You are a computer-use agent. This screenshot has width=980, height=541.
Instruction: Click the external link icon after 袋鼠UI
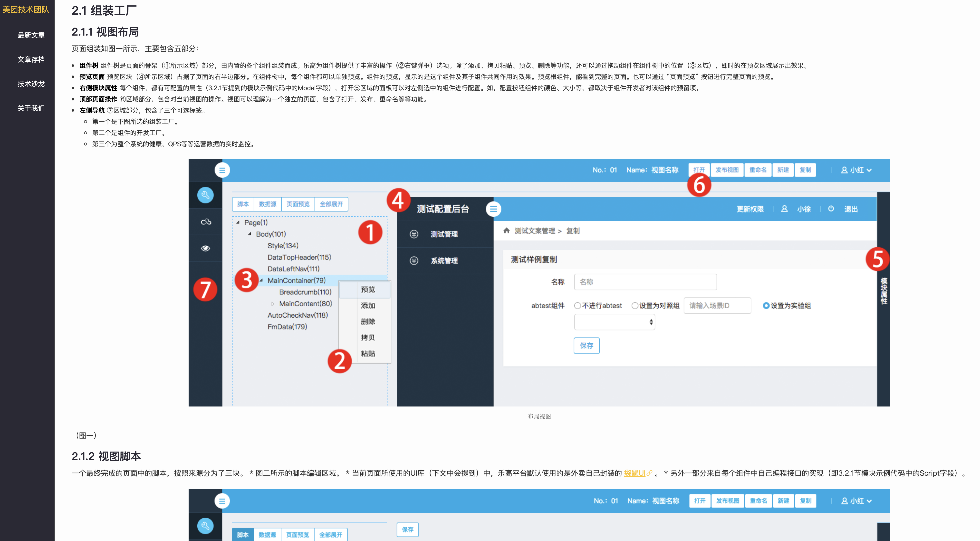[x=650, y=473]
